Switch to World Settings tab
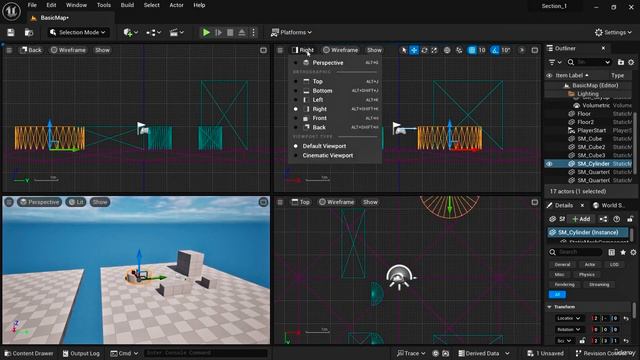Screen dimensions: 640x360 pos(609,205)
